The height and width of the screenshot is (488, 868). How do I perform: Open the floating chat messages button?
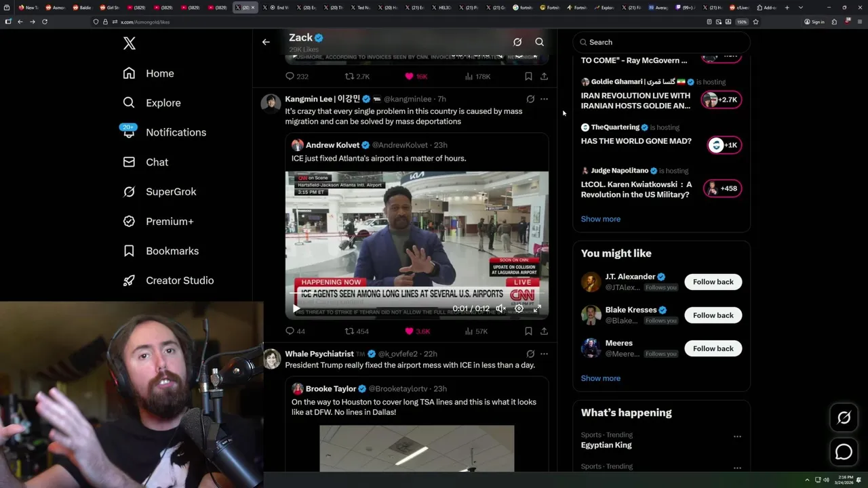point(844,451)
